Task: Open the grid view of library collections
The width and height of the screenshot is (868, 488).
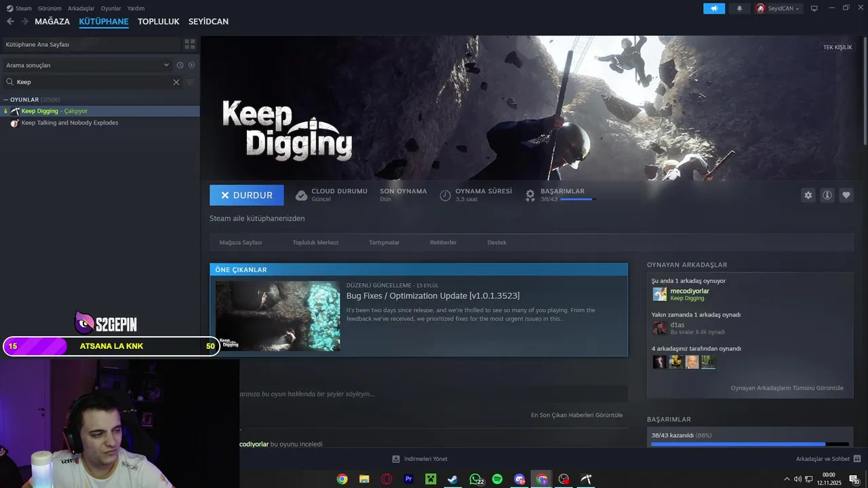Action: point(190,44)
